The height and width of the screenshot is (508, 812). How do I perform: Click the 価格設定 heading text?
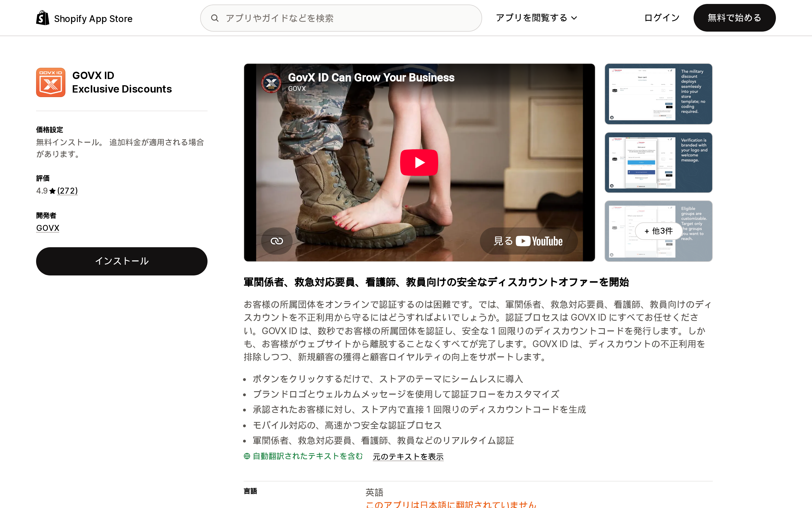tap(50, 130)
